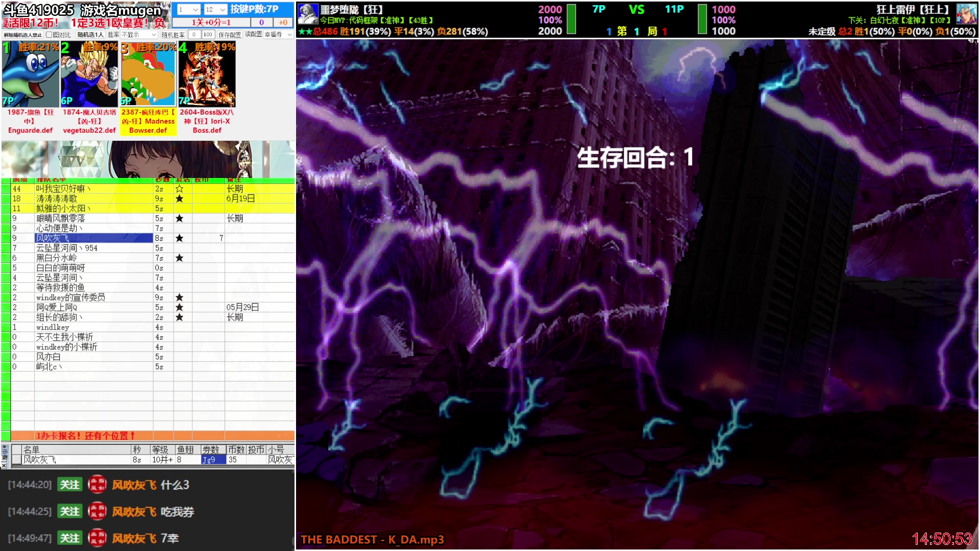Click the 1关+0分=1 button

pyautogui.click(x=211, y=22)
